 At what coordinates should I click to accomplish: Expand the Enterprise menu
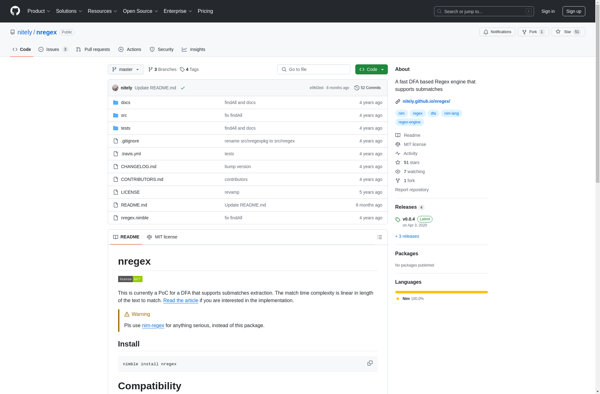(178, 11)
